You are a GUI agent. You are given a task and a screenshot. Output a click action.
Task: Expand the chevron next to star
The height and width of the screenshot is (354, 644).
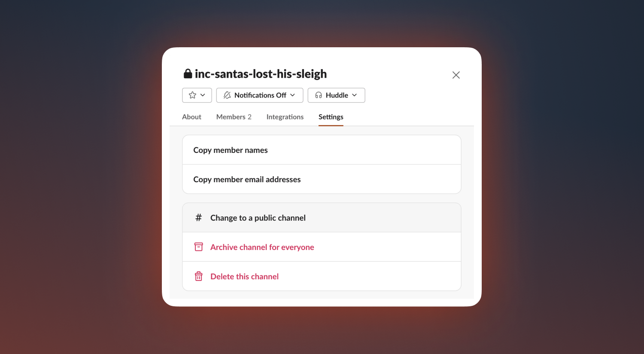pyautogui.click(x=203, y=95)
